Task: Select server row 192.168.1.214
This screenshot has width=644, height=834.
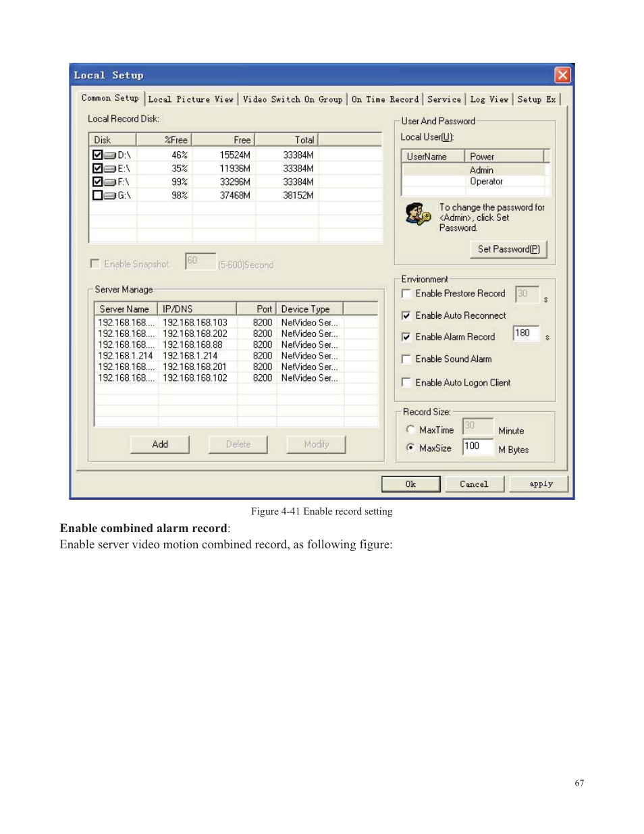Action: [x=236, y=356]
